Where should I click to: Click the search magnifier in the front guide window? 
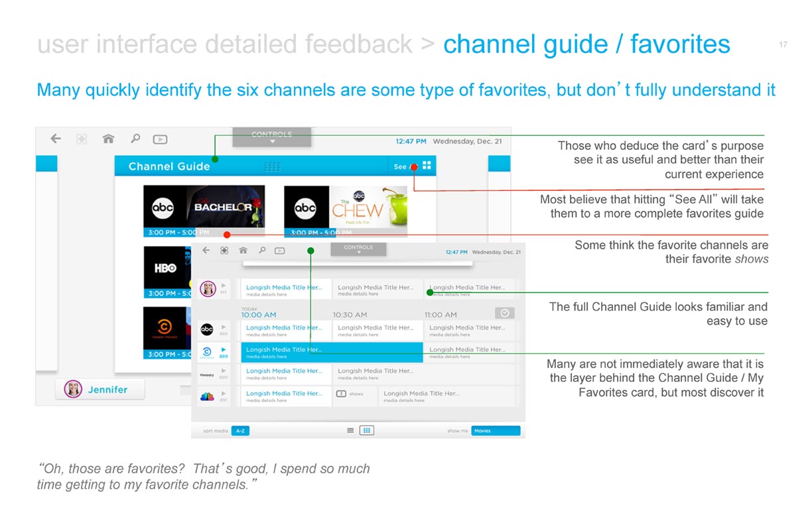(x=262, y=250)
